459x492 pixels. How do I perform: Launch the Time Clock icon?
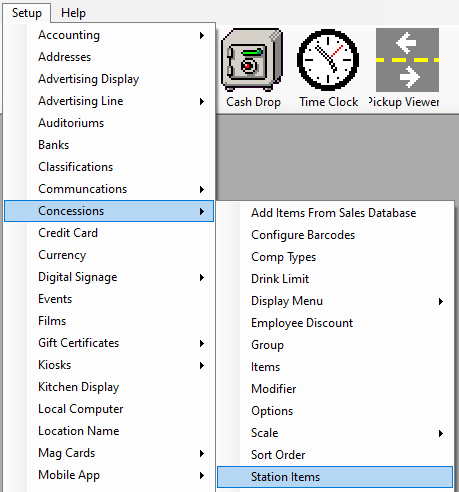328,60
